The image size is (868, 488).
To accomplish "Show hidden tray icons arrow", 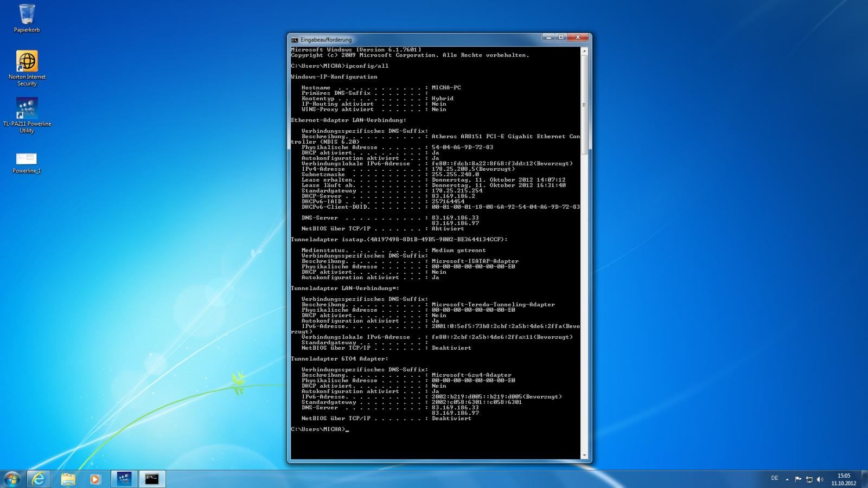I will (787, 479).
